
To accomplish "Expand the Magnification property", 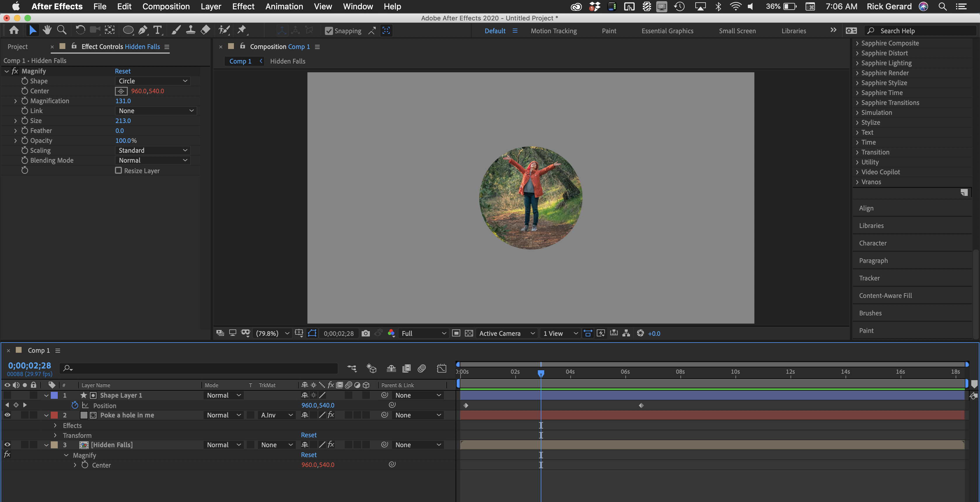I will point(15,101).
